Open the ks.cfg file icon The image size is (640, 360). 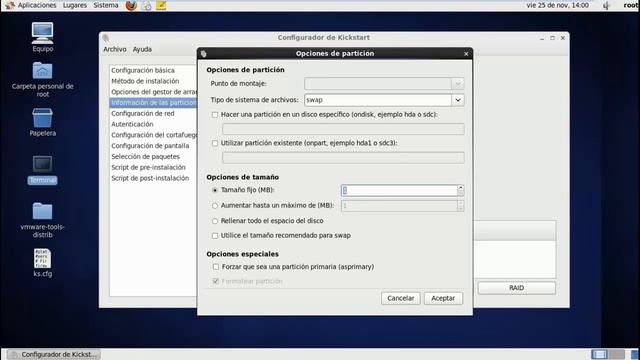tap(42, 258)
